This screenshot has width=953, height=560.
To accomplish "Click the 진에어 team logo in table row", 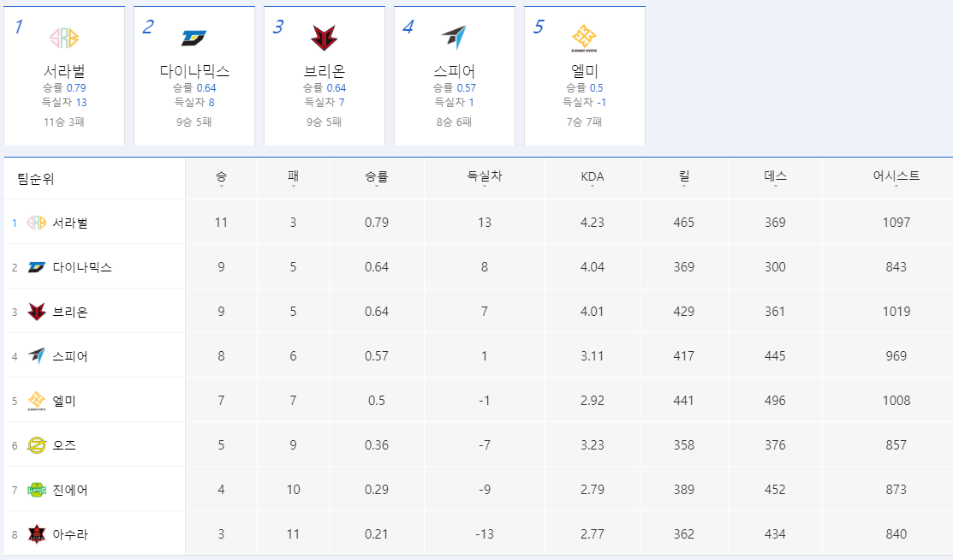I will (37, 490).
